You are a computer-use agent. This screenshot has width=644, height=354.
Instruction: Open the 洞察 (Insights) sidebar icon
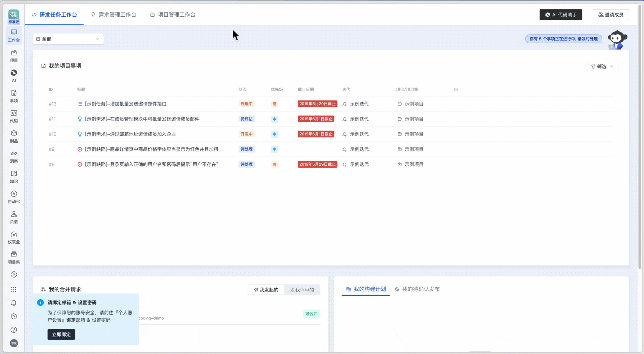coord(14,157)
